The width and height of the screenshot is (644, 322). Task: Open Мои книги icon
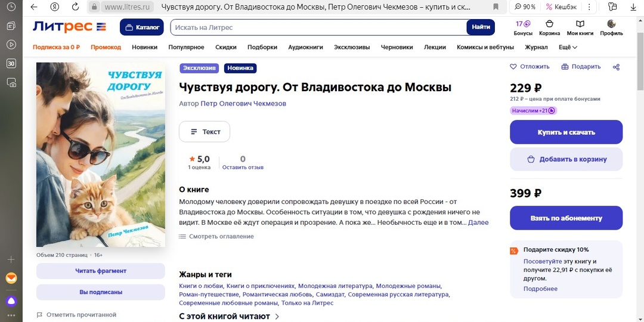coord(580,28)
